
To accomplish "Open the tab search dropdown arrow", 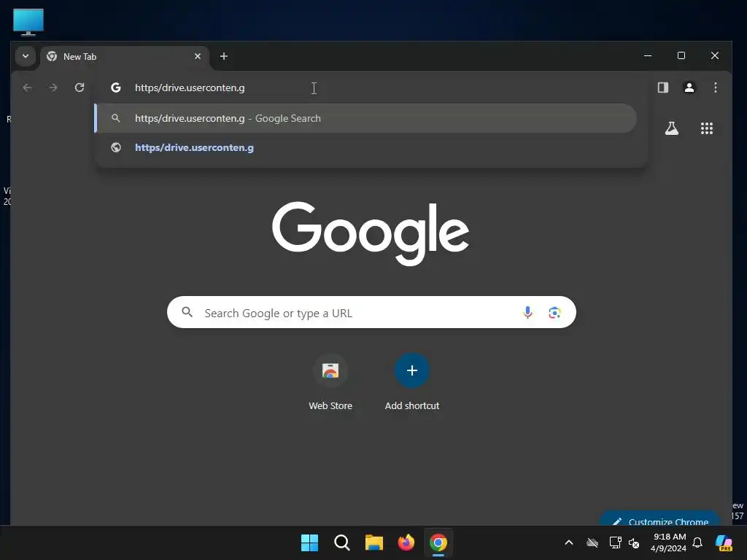I will [x=26, y=56].
